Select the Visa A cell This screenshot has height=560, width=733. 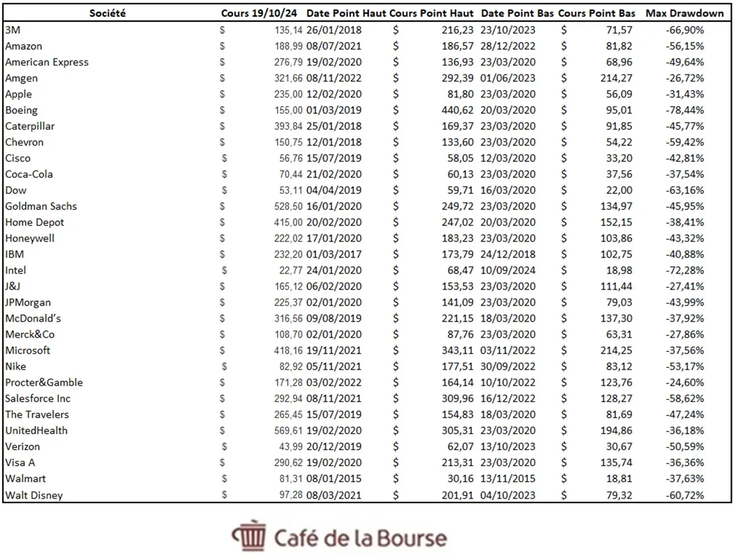point(20,463)
